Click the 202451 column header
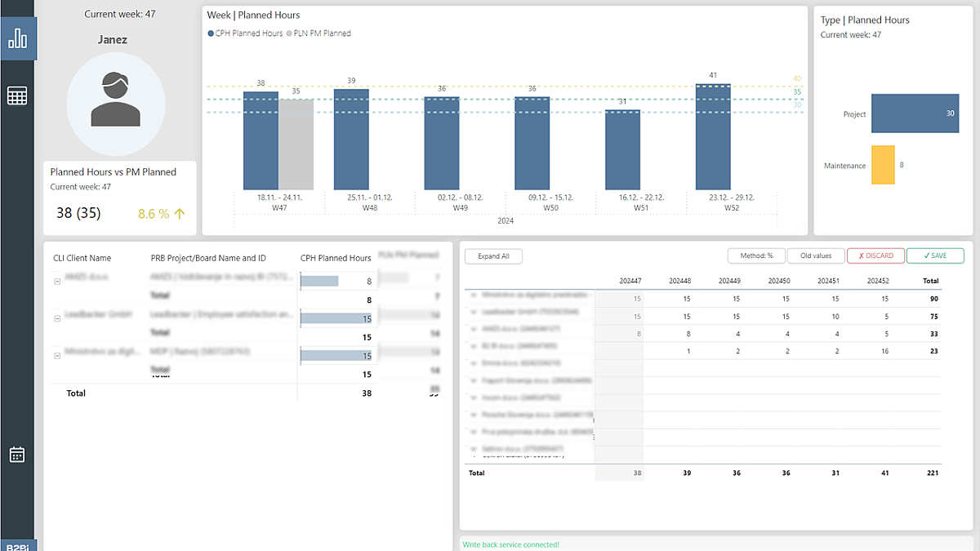 click(827, 281)
